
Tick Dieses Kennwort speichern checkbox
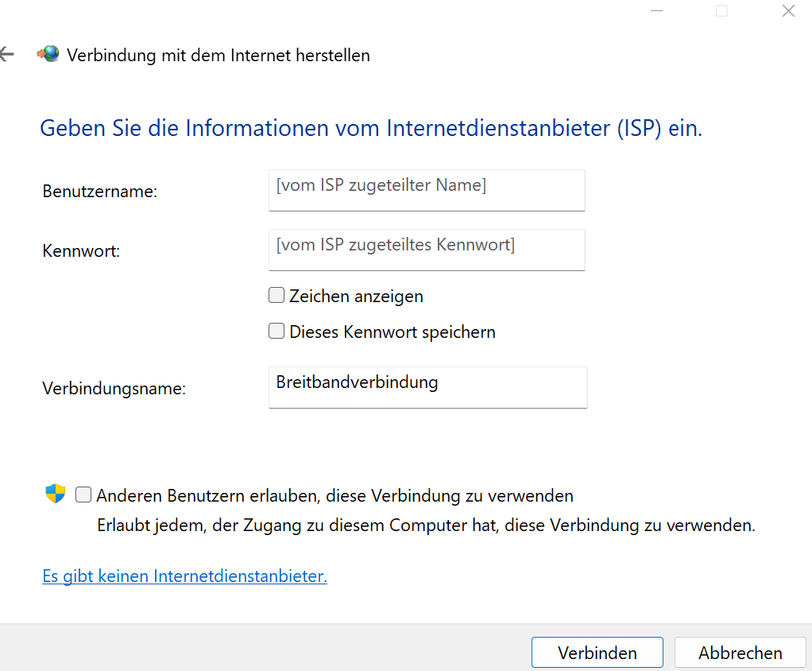click(276, 331)
